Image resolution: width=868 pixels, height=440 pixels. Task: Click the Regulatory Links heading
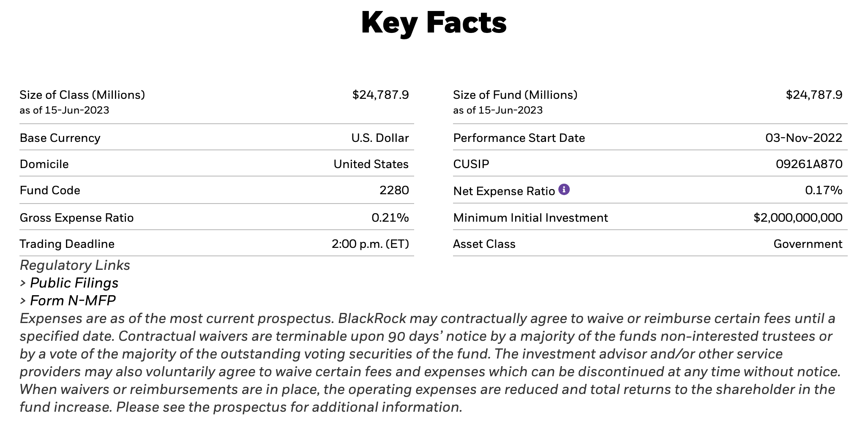tap(75, 265)
